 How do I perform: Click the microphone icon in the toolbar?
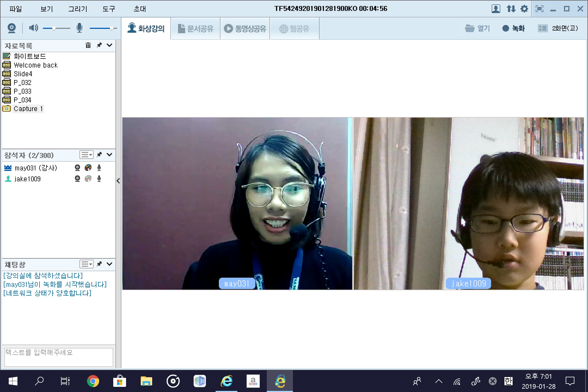(79, 28)
